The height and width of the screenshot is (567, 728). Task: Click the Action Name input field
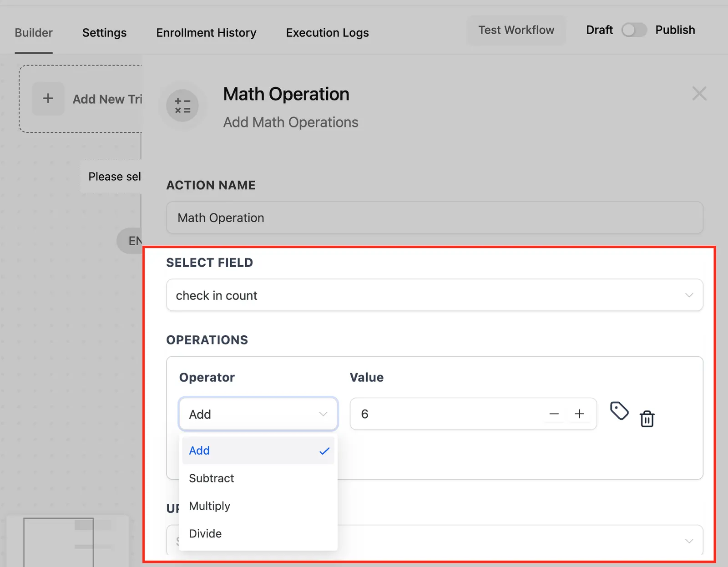pyautogui.click(x=435, y=218)
